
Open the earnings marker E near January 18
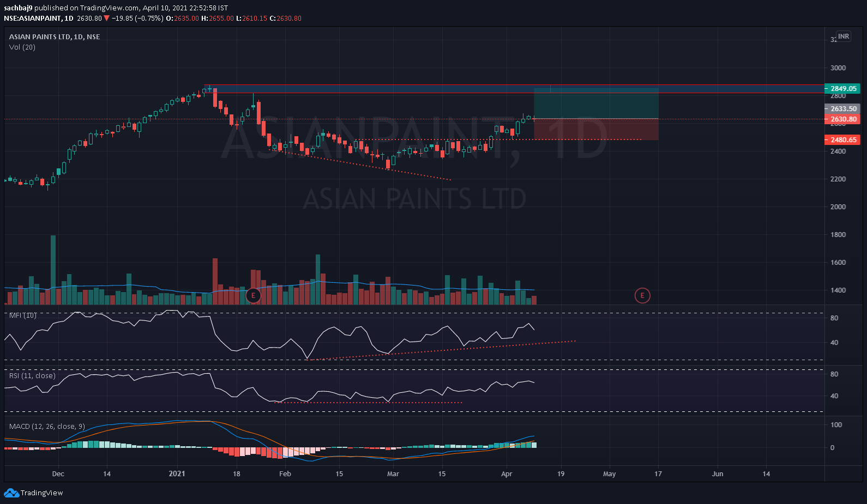tap(253, 296)
